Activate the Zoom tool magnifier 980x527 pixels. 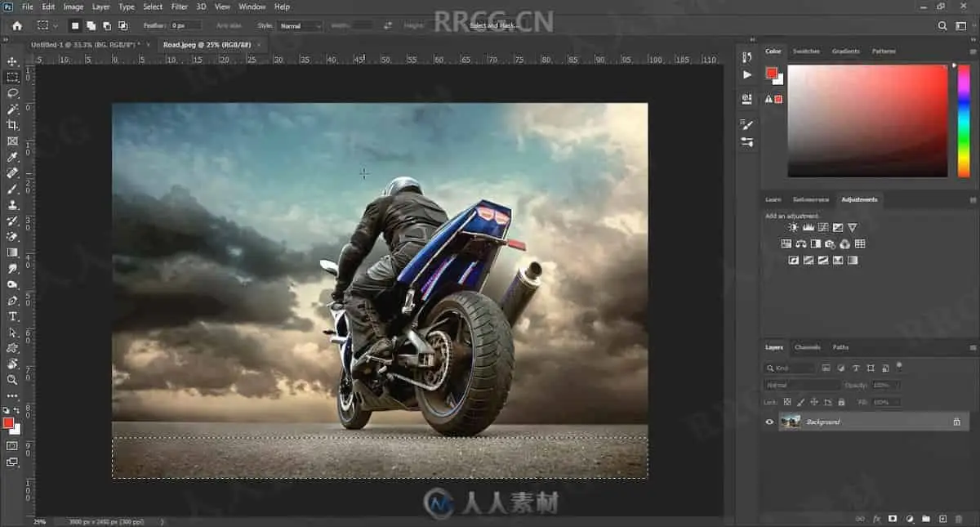[x=12, y=380]
